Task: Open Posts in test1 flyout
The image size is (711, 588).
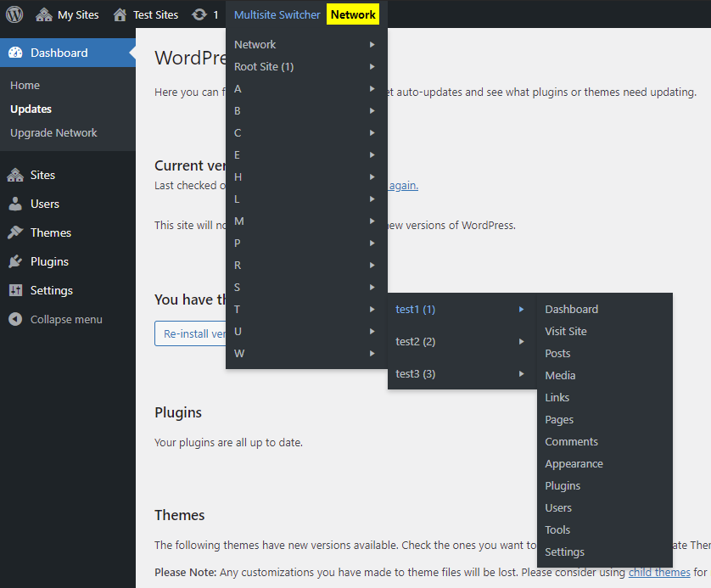Action: point(557,354)
